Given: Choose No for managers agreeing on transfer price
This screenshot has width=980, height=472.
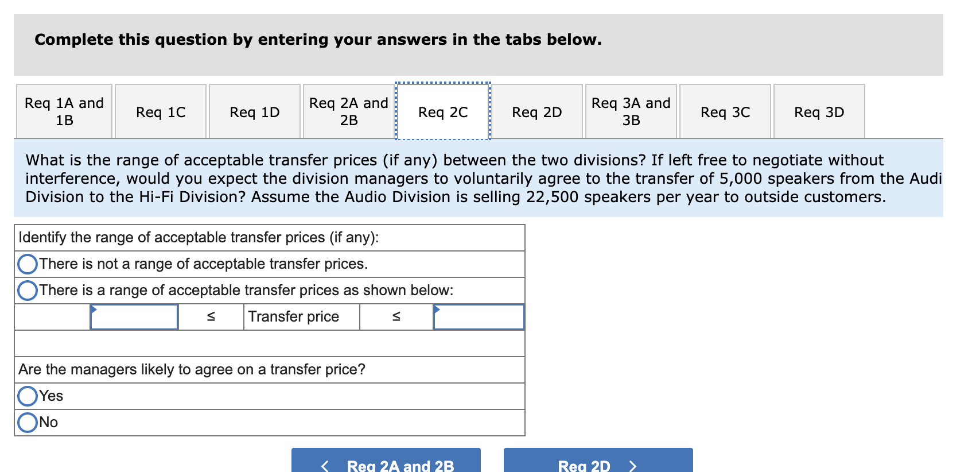Looking at the screenshot, I should tap(26, 421).
